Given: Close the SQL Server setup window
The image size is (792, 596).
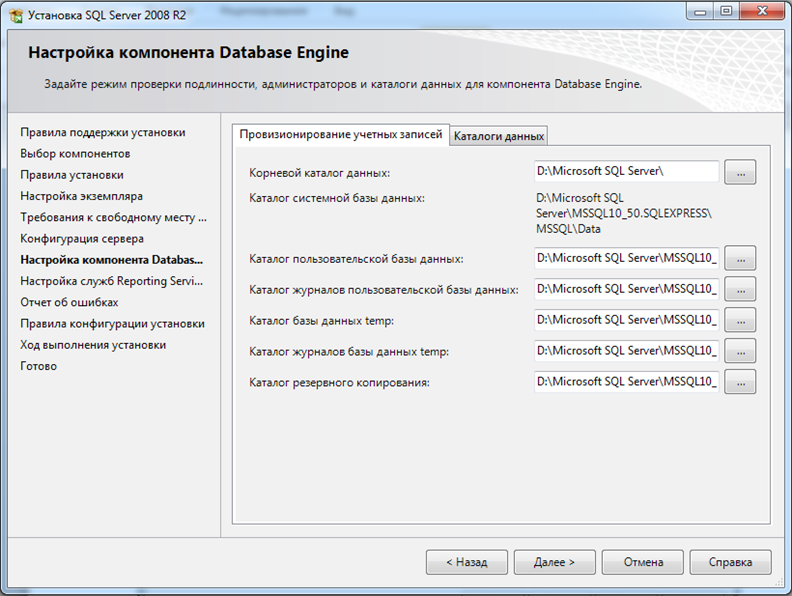Looking at the screenshot, I should pyautogui.click(x=762, y=11).
